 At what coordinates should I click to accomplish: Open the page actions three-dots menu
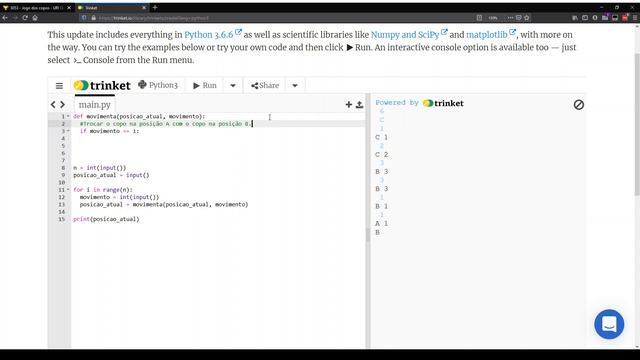click(x=510, y=18)
